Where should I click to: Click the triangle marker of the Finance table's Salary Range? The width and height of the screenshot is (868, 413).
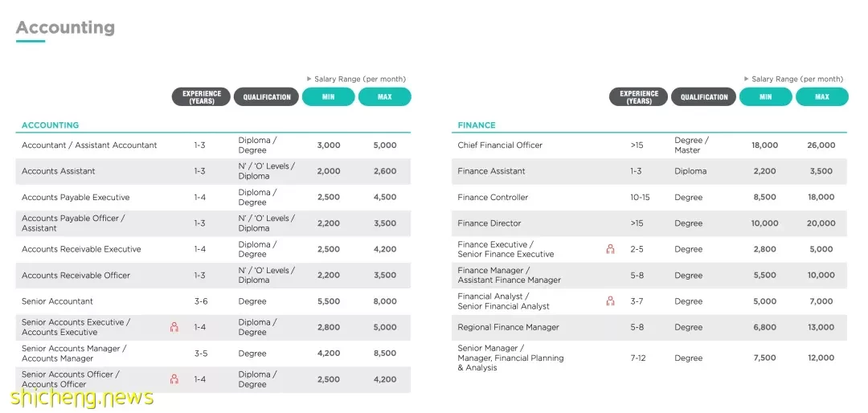(x=747, y=80)
